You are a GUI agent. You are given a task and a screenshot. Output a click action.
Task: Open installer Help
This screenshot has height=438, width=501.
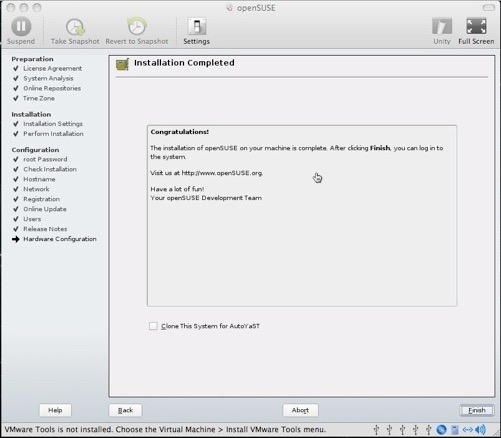[55, 410]
